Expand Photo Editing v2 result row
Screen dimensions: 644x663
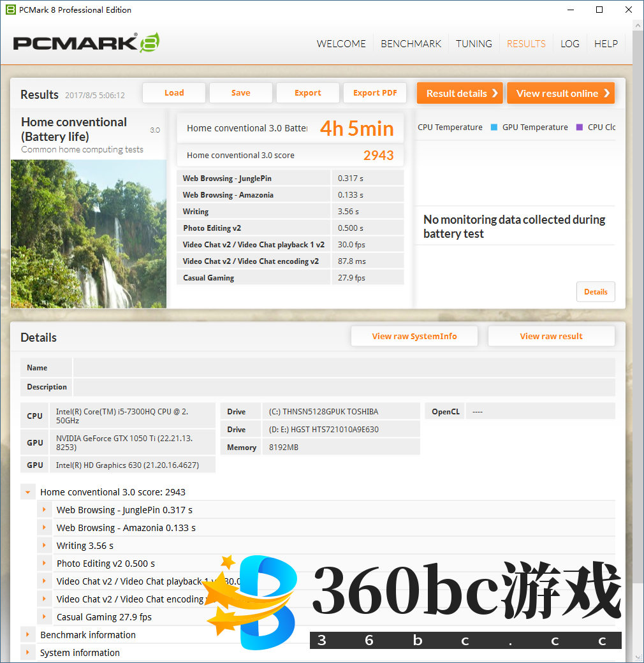pyautogui.click(x=45, y=564)
